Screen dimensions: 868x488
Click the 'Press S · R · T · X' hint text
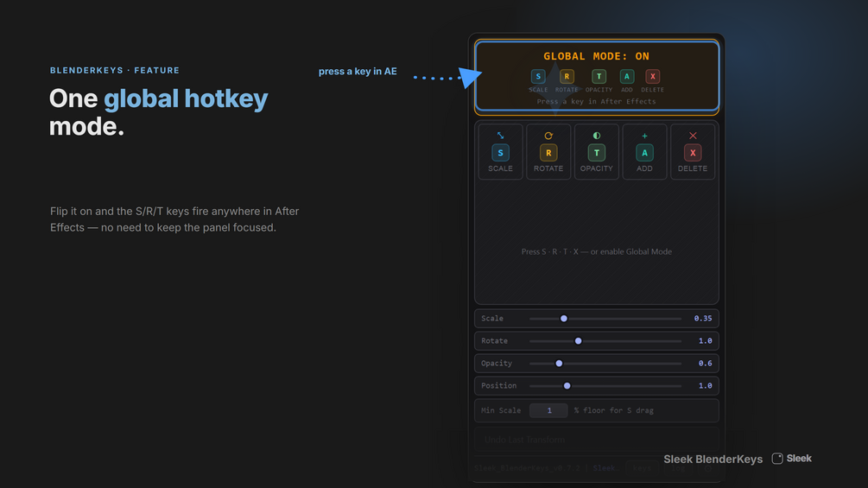[596, 251]
